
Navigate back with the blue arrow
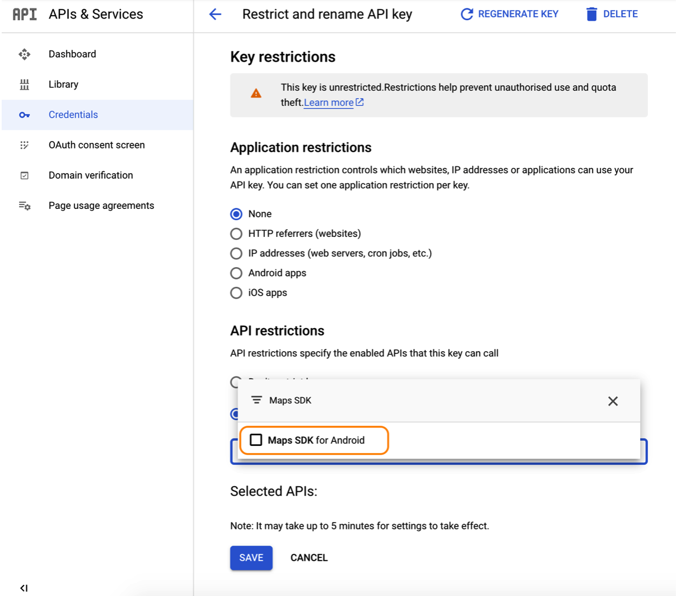tap(215, 14)
